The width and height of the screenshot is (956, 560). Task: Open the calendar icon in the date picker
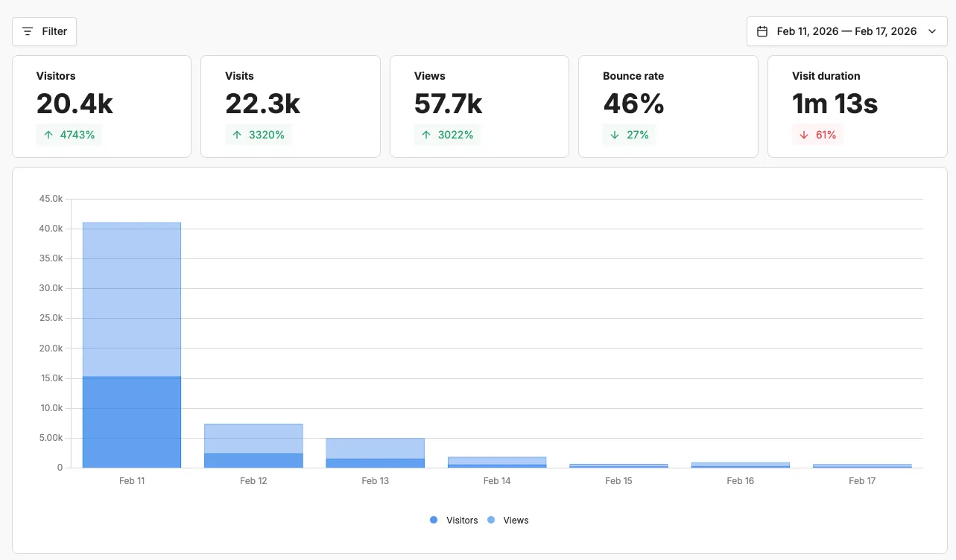point(762,31)
